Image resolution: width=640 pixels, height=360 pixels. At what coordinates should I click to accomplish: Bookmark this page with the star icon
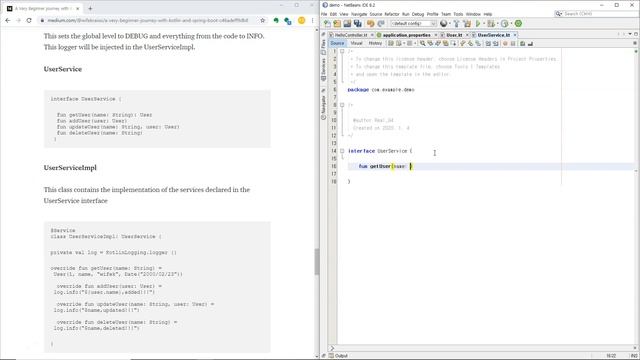pyautogui.click(x=262, y=20)
